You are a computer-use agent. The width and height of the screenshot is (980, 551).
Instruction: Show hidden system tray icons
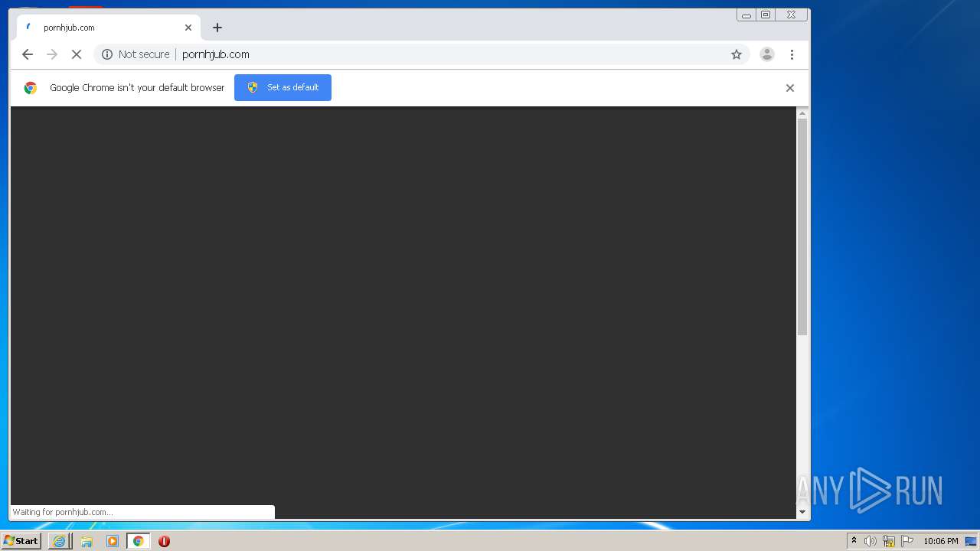[x=854, y=541]
